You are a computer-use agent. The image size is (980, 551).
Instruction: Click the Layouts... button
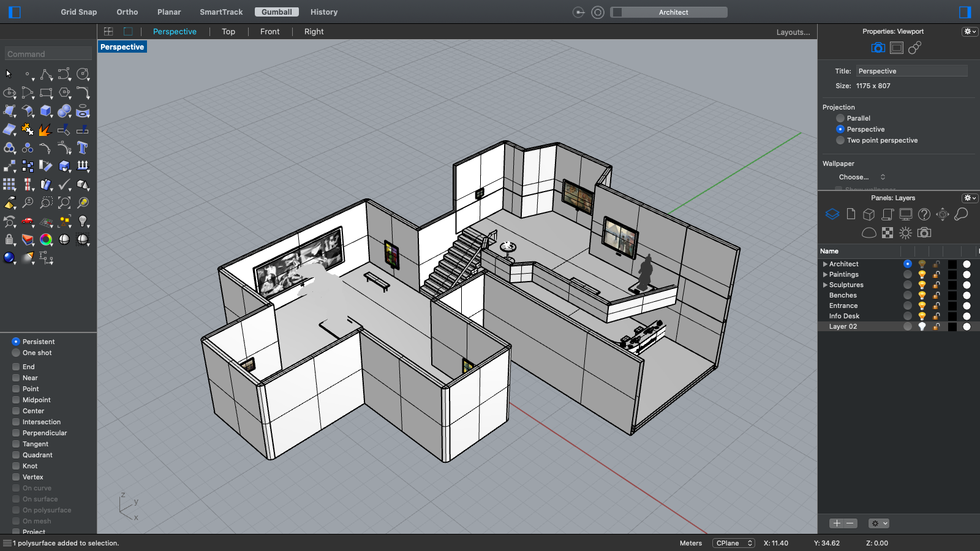pos(793,32)
